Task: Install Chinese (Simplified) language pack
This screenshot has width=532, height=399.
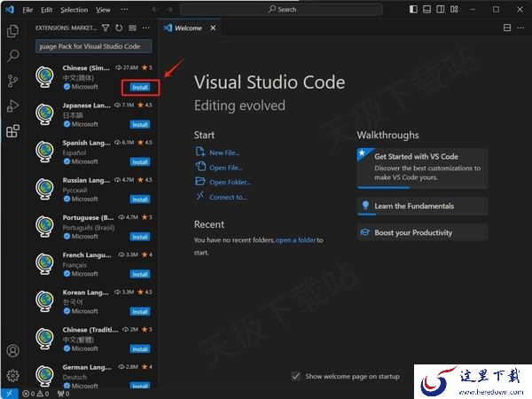Action: click(140, 88)
